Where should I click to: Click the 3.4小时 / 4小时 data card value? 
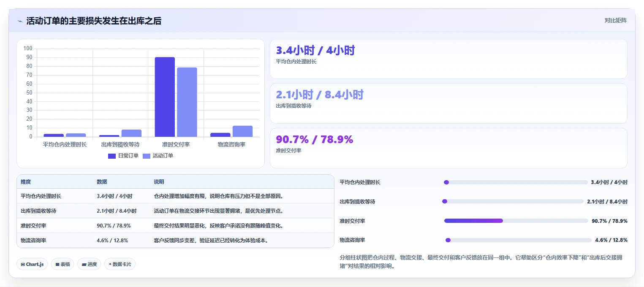point(315,51)
